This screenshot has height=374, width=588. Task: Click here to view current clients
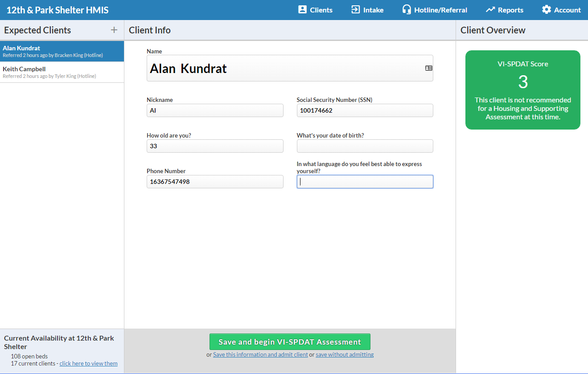coord(89,363)
